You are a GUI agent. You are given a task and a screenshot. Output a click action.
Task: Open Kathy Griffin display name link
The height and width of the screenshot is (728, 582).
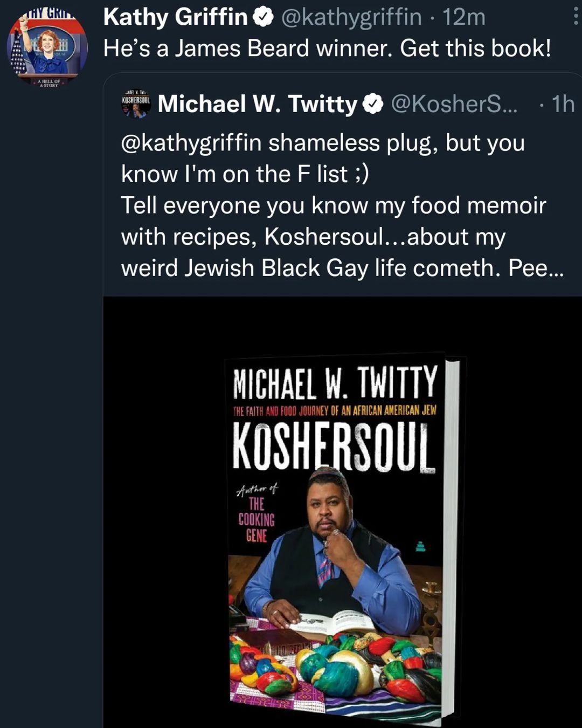point(175,17)
